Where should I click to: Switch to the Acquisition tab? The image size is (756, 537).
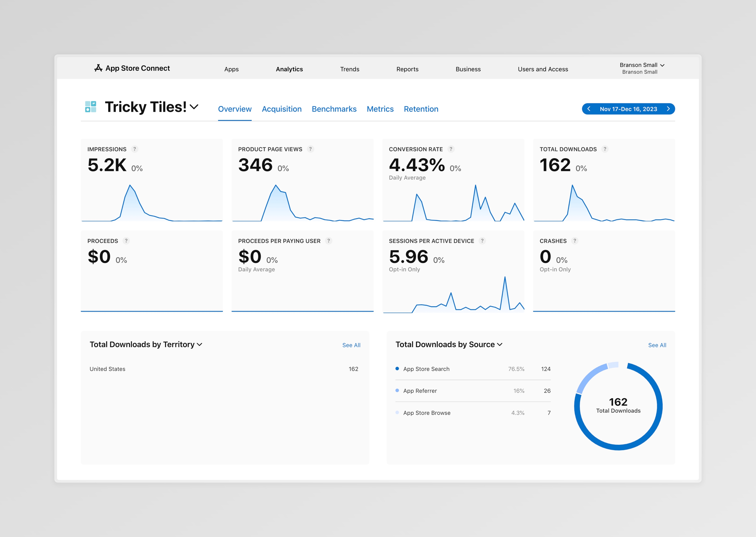pos(282,109)
